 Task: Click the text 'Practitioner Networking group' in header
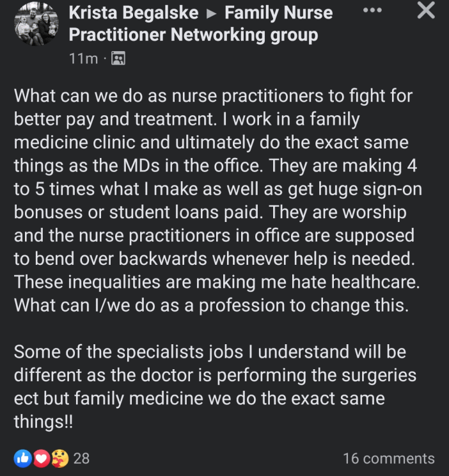pos(193,35)
